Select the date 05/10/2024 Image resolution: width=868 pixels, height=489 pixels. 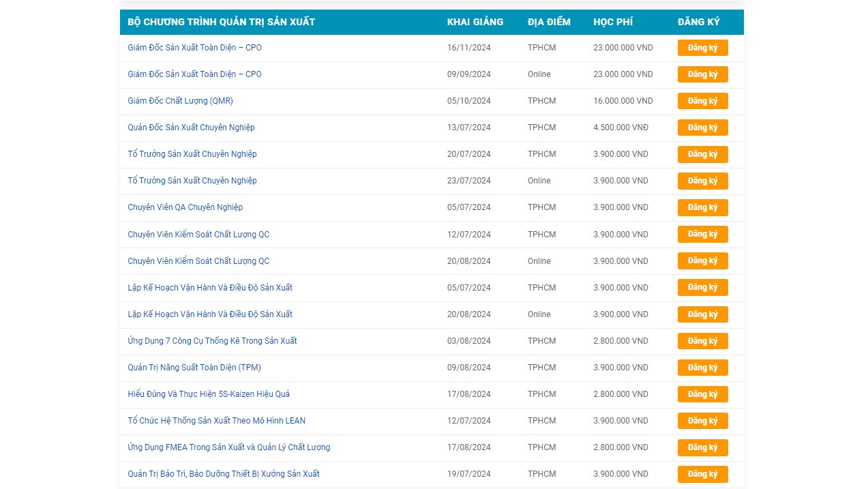tap(469, 101)
